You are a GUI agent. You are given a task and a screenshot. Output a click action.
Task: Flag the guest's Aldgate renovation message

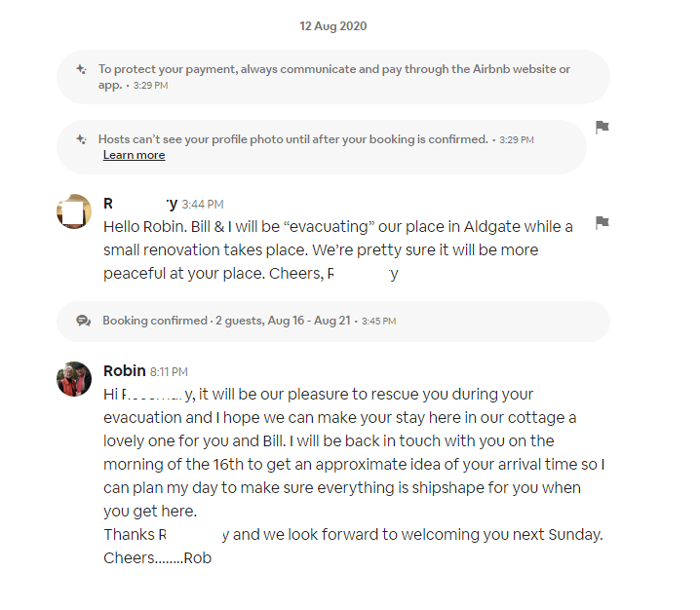click(x=603, y=223)
